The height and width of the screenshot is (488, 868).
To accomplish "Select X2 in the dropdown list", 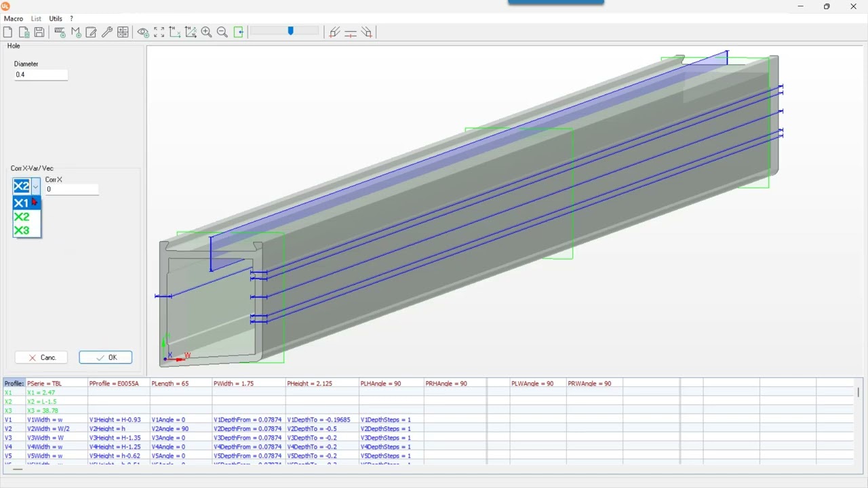I will coord(26,217).
